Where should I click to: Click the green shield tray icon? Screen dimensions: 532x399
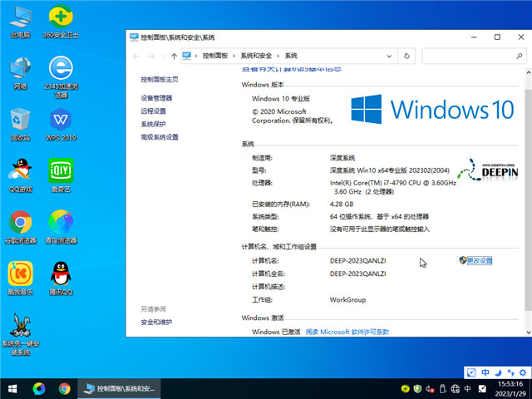click(x=417, y=388)
